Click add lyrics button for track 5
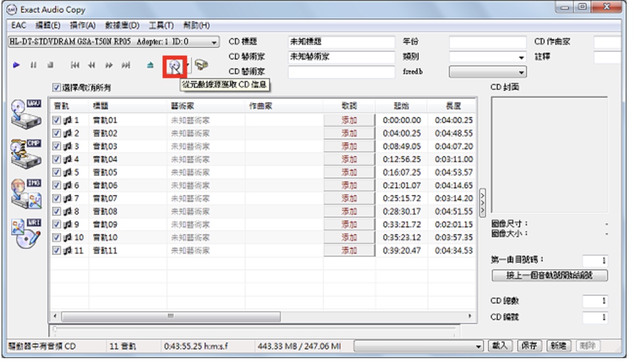The height and width of the screenshot is (364, 633). click(349, 172)
